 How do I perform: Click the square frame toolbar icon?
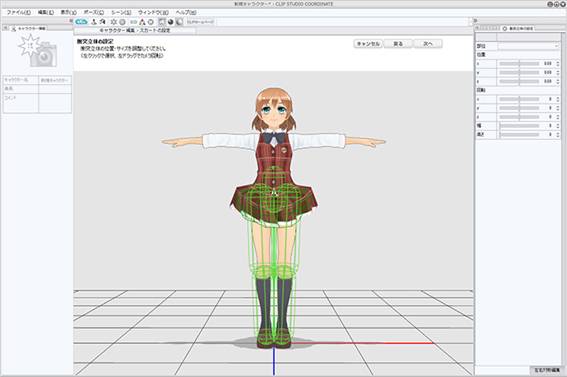(x=162, y=22)
